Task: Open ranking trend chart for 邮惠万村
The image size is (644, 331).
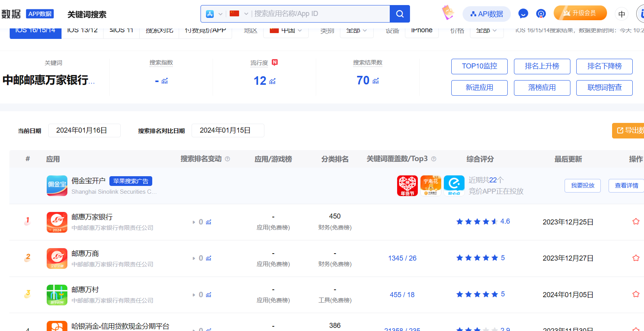Action: tap(209, 295)
